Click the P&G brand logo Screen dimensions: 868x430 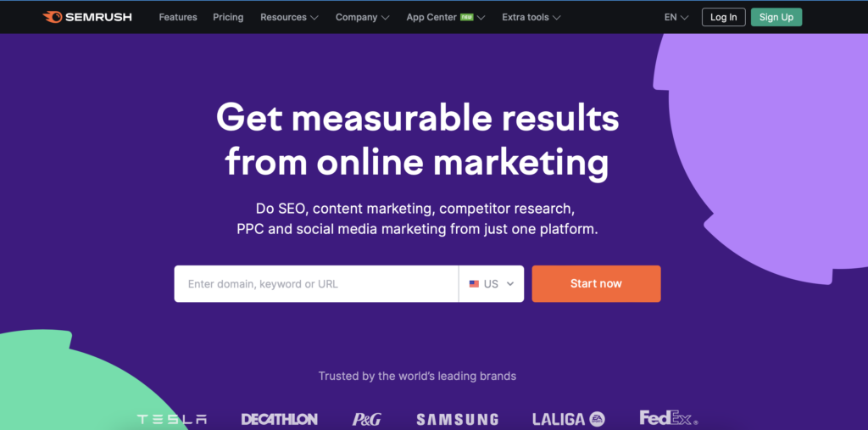(366, 420)
